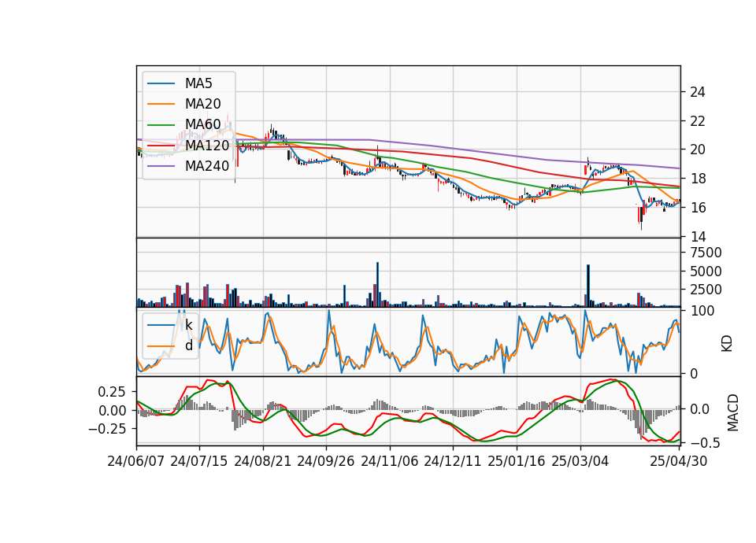Click the MACD left axis value 0.00
This screenshot has width=756, height=543.
(x=112, y=411)
